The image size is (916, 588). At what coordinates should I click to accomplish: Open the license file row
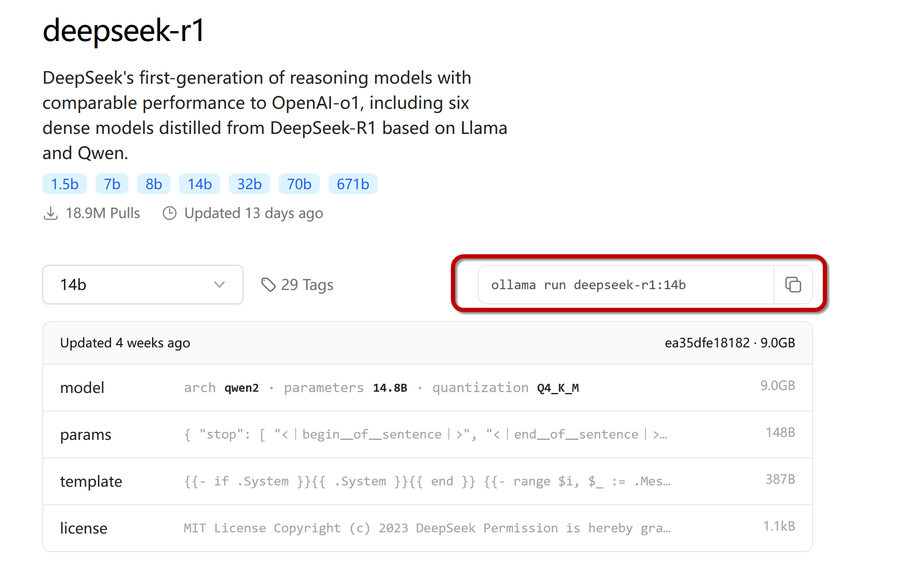coord(428,528)
